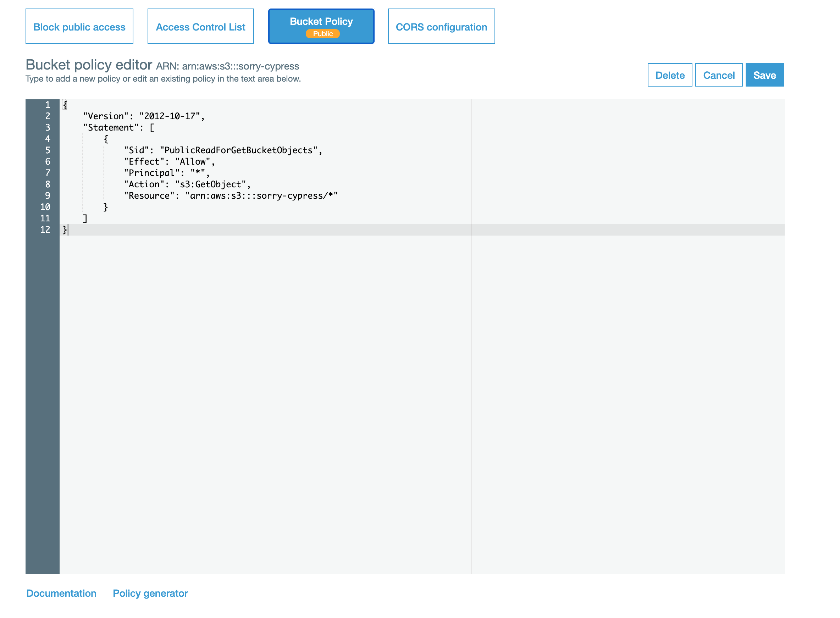This screenshot has width=840, height=618.
Task: Select the Bucket Policy tab
Action: [321, 21]
